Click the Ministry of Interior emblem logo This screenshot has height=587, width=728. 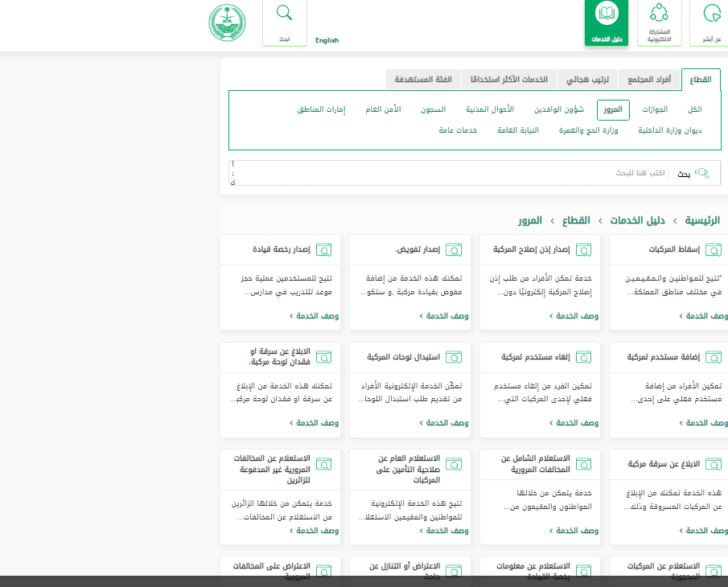coord(227,23)
